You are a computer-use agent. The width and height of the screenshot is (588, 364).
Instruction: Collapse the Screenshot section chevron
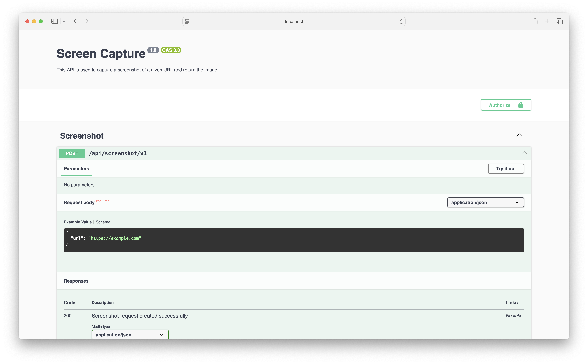519,135
